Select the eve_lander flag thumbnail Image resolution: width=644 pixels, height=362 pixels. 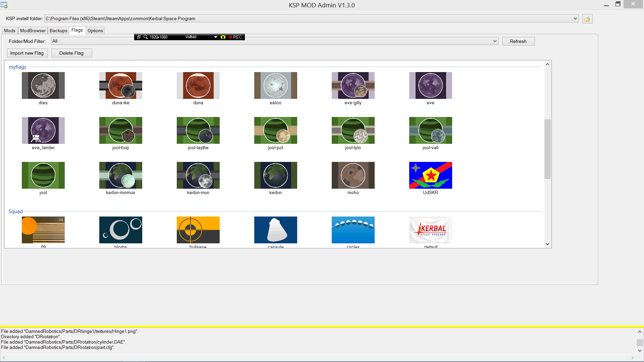pyautogui.click(x=43, y=130)
